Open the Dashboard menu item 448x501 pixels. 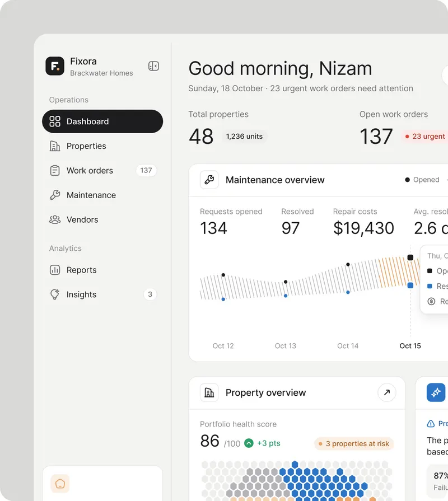pyautogui.click(x=102, y=121)
